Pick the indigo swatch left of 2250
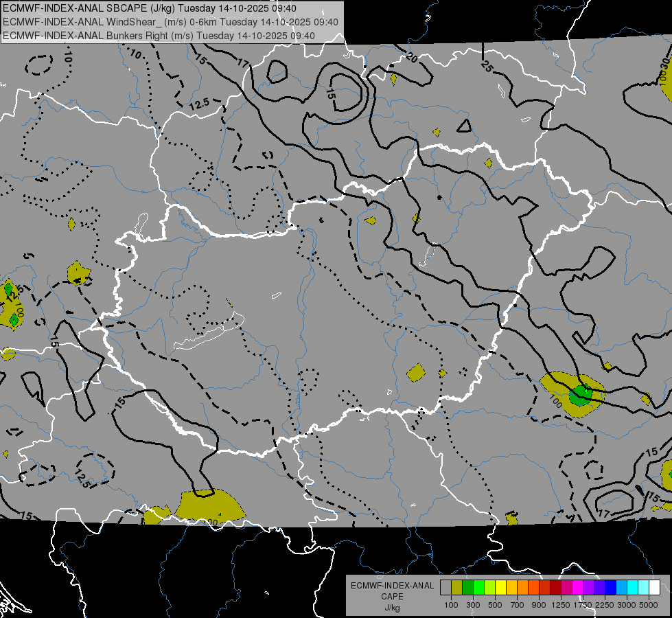Screen dimensions: 672x618 point(599,587)
